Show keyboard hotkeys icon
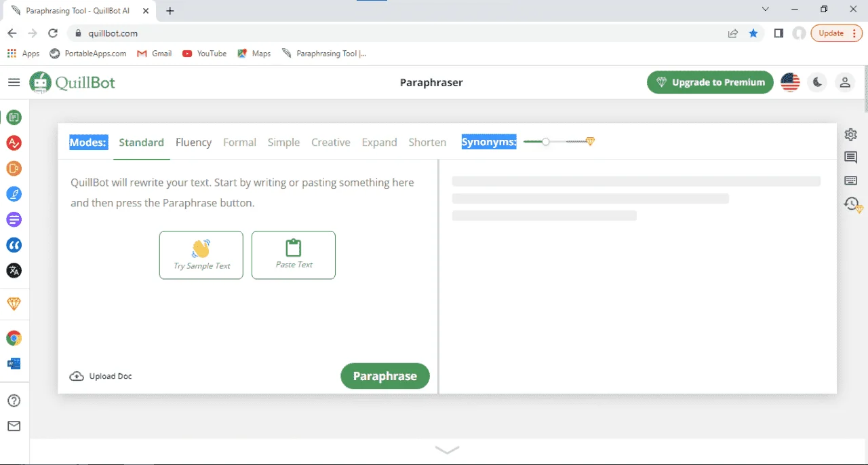Image resolution: width=868 pixels, height=465 pixels. click(x=850, y=181)
